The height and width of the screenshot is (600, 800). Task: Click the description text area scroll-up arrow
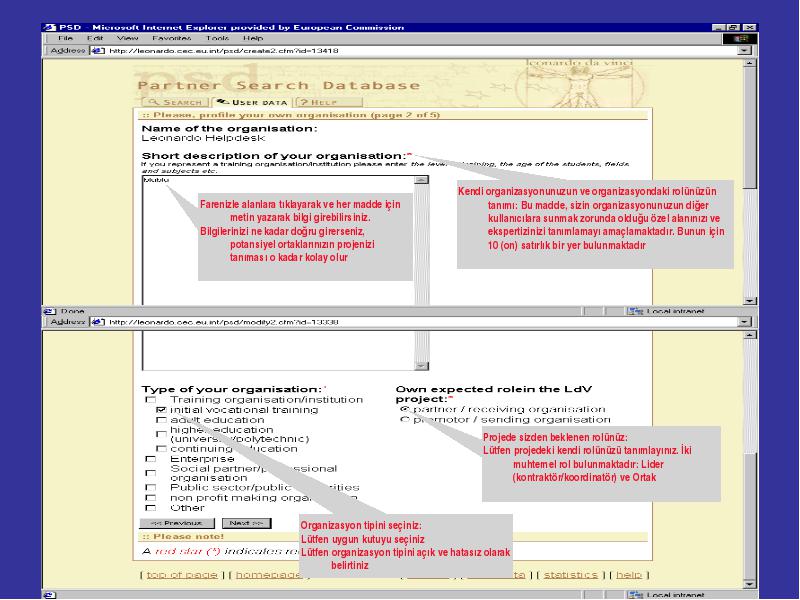pos(421,180)
